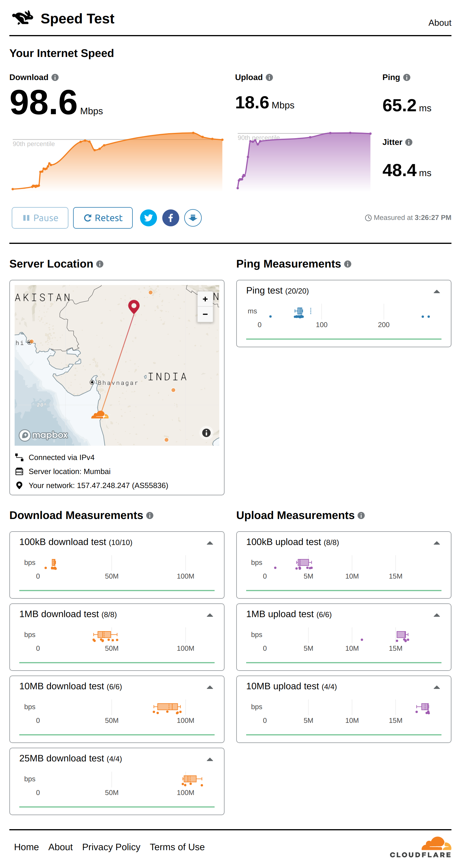Click the info icon beside Upload

point(269,77)
